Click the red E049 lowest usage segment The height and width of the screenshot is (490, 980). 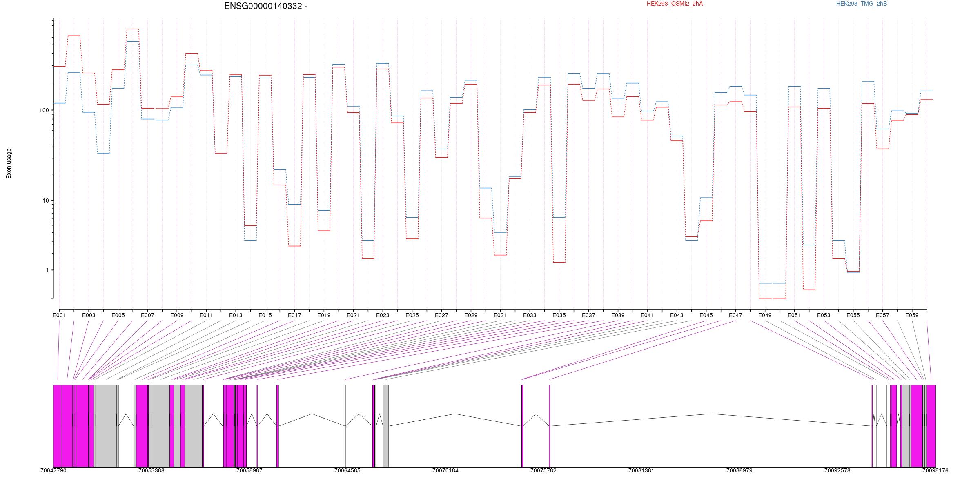point(765,298)
